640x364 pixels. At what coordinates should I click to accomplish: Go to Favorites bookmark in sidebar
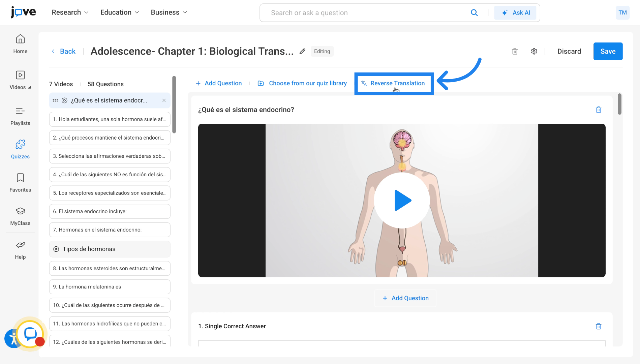click(20, 182)
